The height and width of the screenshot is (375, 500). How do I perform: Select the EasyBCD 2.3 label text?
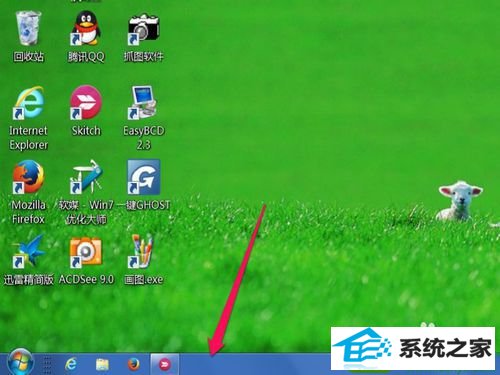(x=144, y=137)
